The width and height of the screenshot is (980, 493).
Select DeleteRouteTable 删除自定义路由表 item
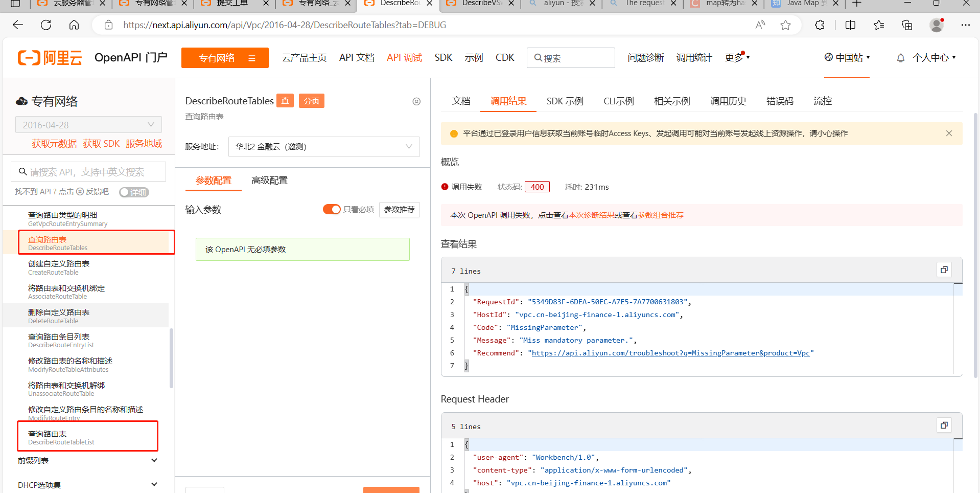(x=86, y=316)
